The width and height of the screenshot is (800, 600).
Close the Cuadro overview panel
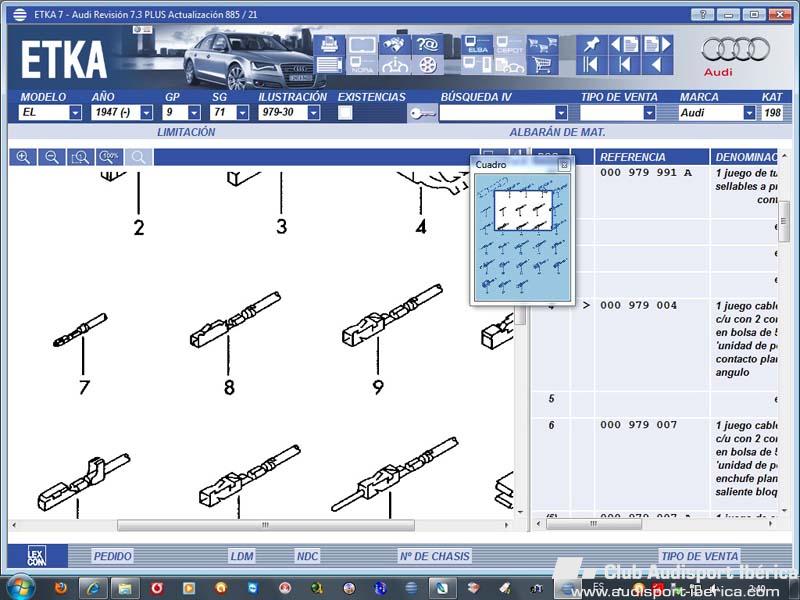(564, 165)
